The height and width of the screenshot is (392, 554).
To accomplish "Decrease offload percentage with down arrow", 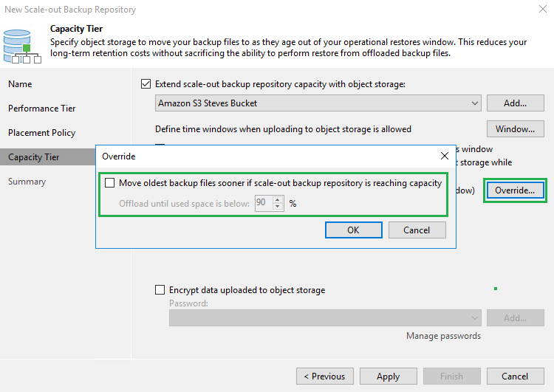I will point(278,207).
